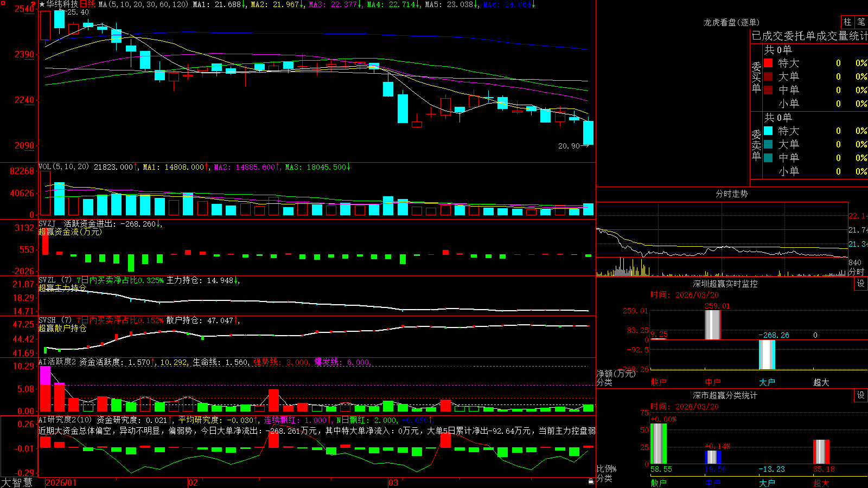
Task: Click the 超赢资金流(万元) label
Action: tap(70, 232)
